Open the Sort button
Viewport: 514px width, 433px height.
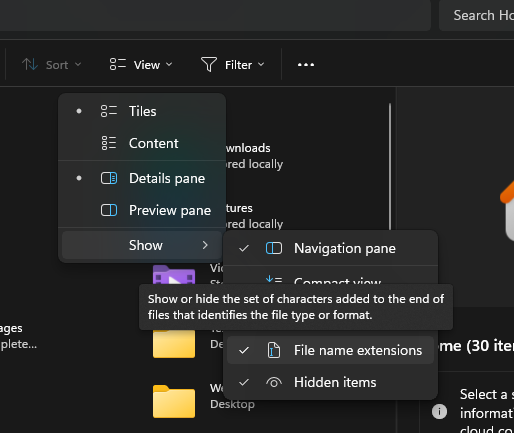coord(51,64)
